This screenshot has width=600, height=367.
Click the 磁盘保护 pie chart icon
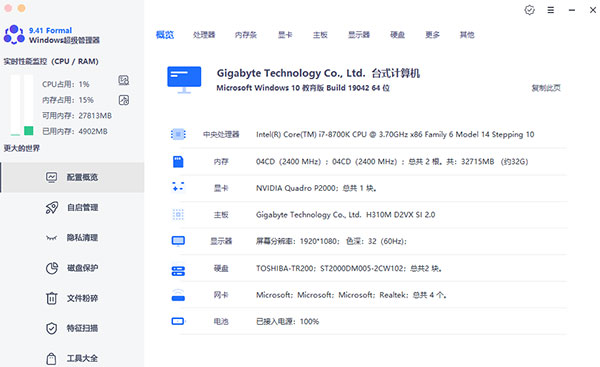click(x=52, y=268)
